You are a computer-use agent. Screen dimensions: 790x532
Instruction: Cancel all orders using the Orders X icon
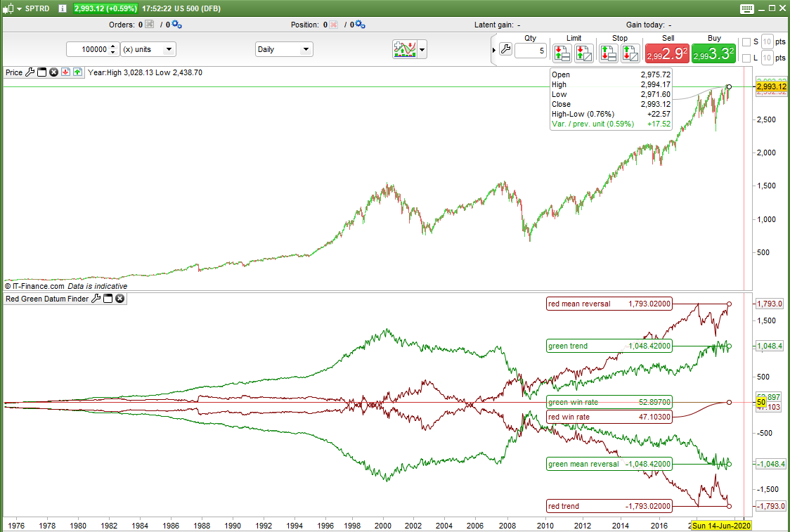149,24
